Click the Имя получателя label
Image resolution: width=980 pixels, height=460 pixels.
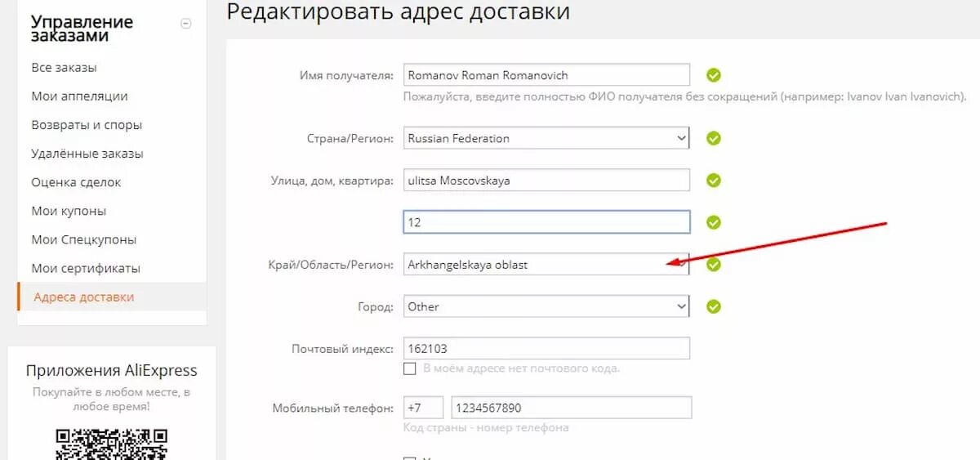[348, 75]
